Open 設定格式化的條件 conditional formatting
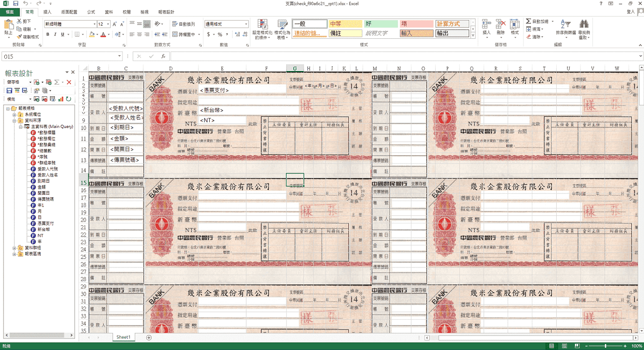This screenshot has height=350, width=644. (262, 29)
